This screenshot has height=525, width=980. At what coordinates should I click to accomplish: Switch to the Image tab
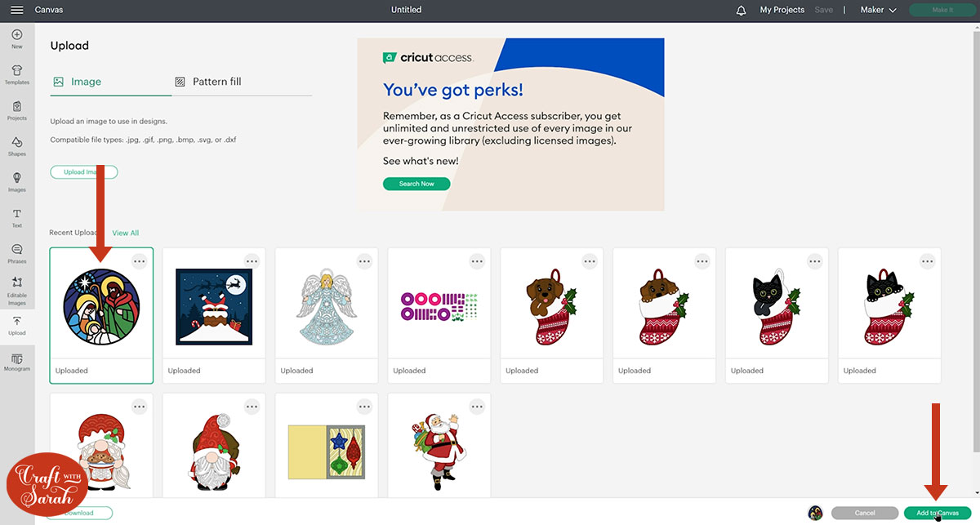pos(78,82)
